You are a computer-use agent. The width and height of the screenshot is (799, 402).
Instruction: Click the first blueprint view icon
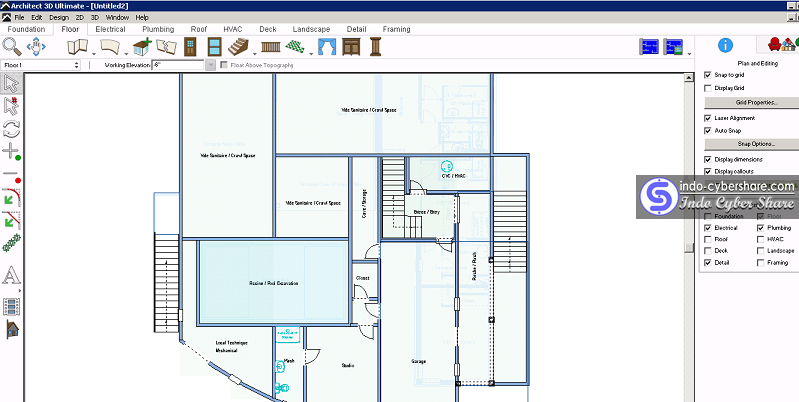(x=649, y=47)
